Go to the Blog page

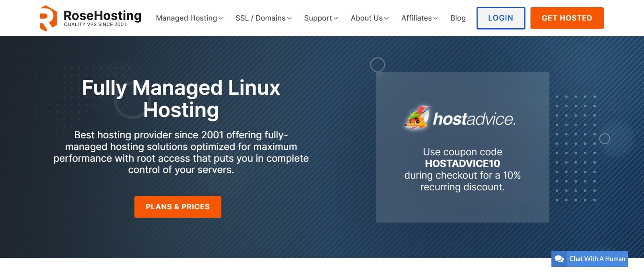(458, 18)
